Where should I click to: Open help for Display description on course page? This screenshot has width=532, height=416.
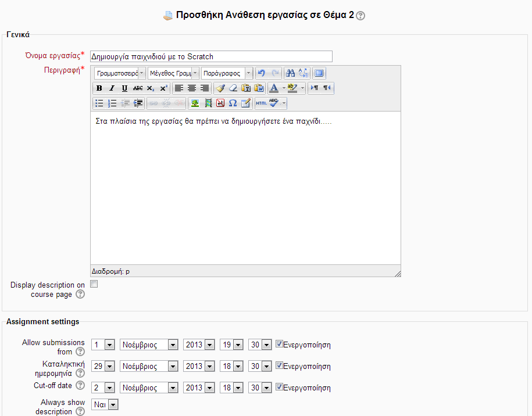80,295
